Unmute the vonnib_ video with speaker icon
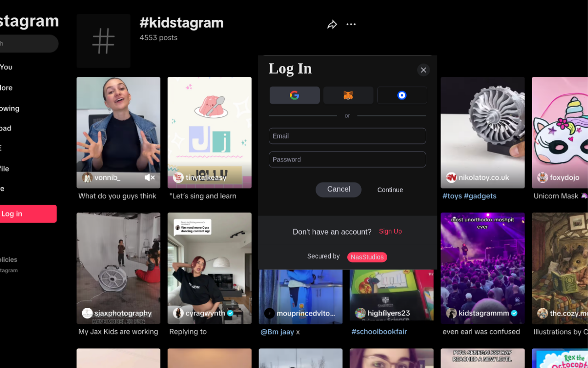 150,178
